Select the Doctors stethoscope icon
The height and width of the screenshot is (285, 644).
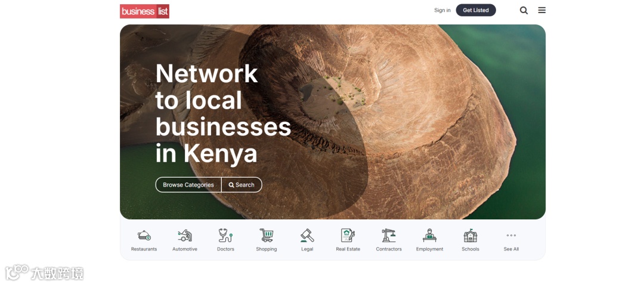225,236
